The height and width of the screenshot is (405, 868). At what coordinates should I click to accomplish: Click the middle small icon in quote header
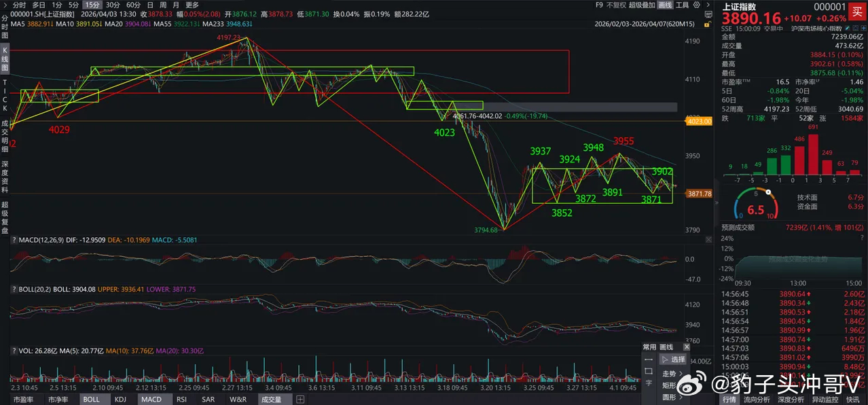click(x=855, y=29)
